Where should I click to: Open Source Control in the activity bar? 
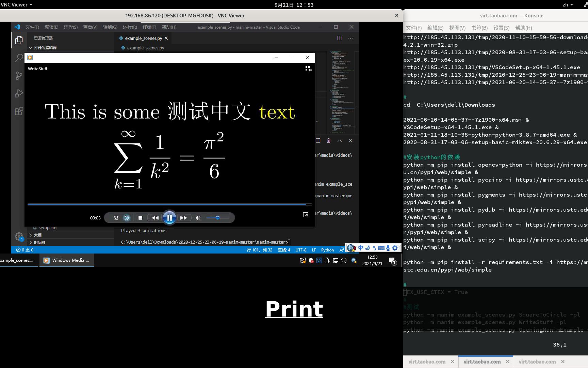pos(19,76)
